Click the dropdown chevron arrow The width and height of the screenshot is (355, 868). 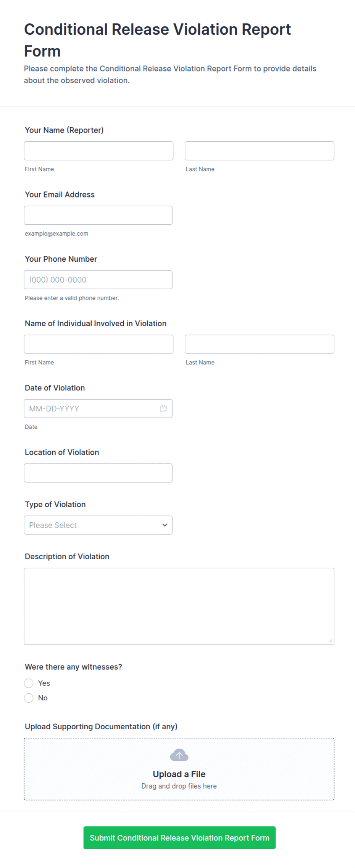165,525
